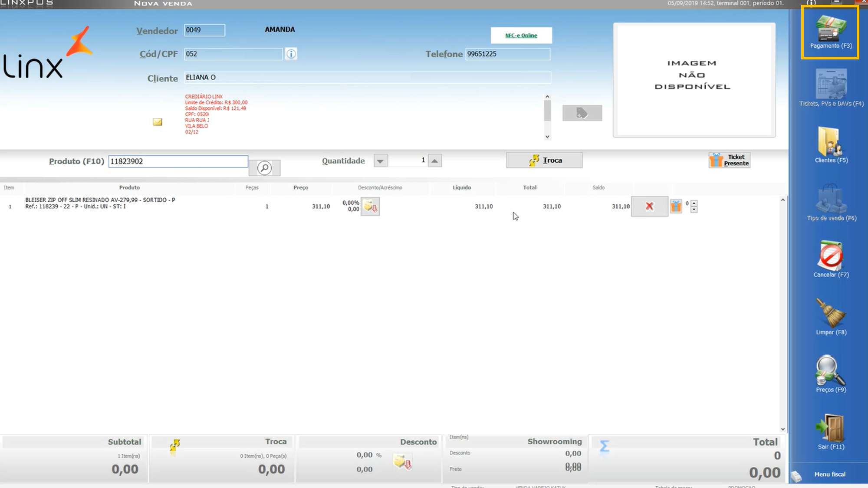The width and height of the screenshot is (868, 488).
Task: Decrease quantity with the down arrow
Action: (x=380, y=161)
